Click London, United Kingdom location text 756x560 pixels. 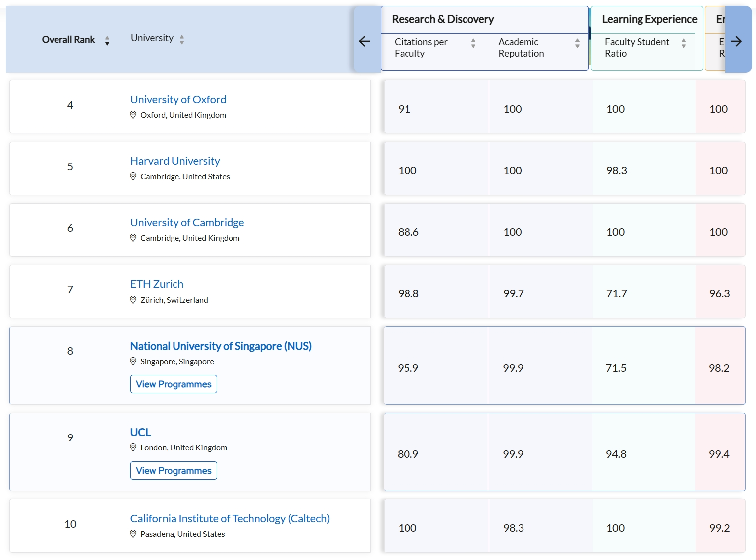(x=183, y=447)
